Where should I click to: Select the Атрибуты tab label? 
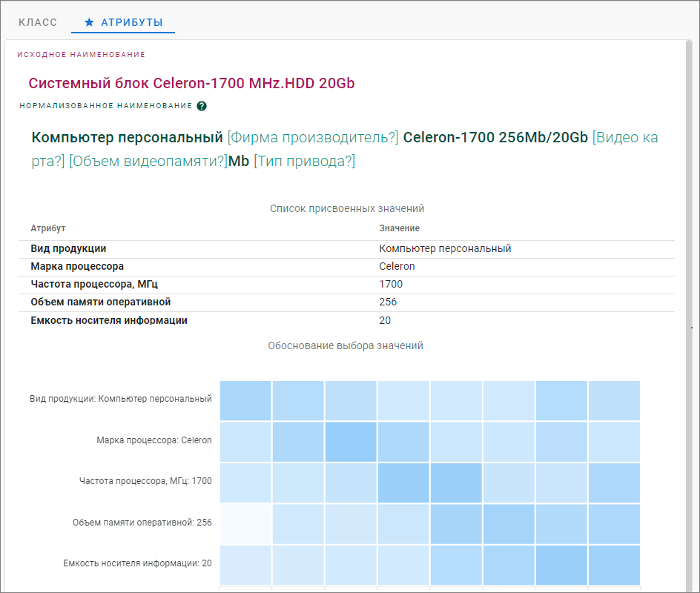[x=132, y=23]
